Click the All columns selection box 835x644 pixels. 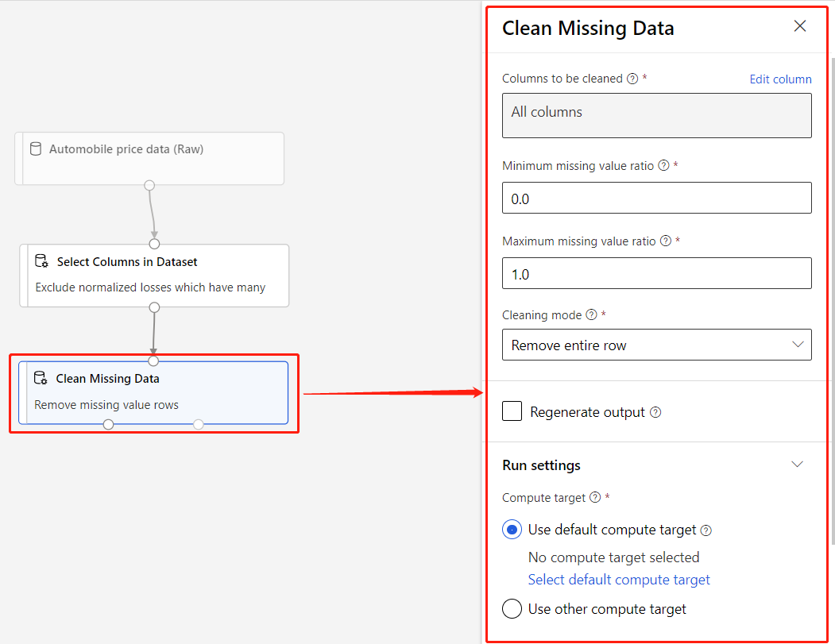pos(656,116)
